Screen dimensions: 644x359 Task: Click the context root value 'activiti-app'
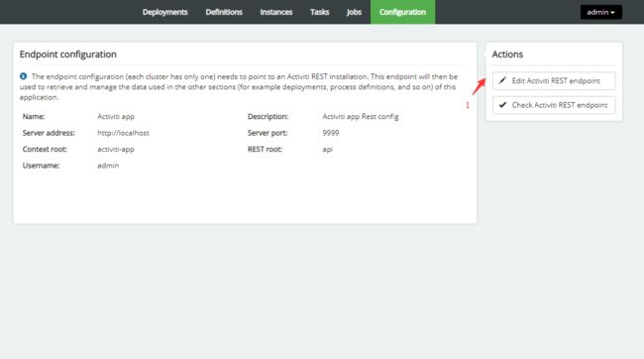click(x=116, y=150)
